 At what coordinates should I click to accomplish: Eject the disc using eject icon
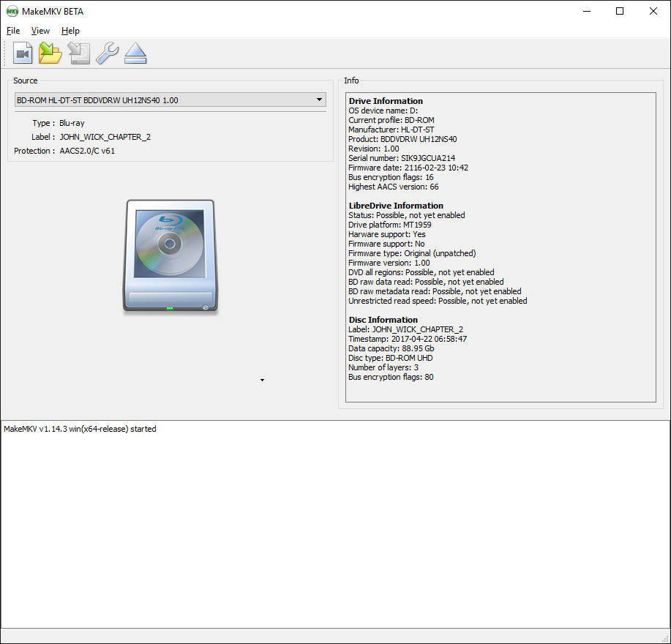135,53
